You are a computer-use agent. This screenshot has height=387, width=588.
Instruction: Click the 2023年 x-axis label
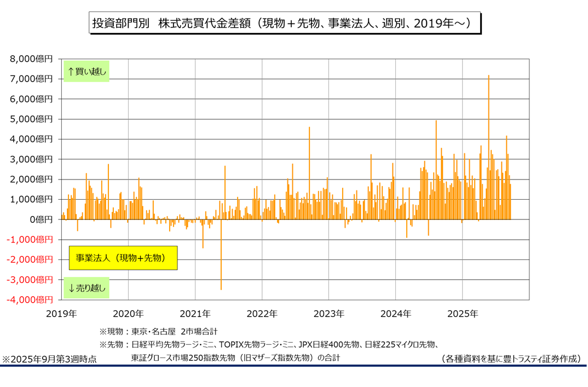328,314
